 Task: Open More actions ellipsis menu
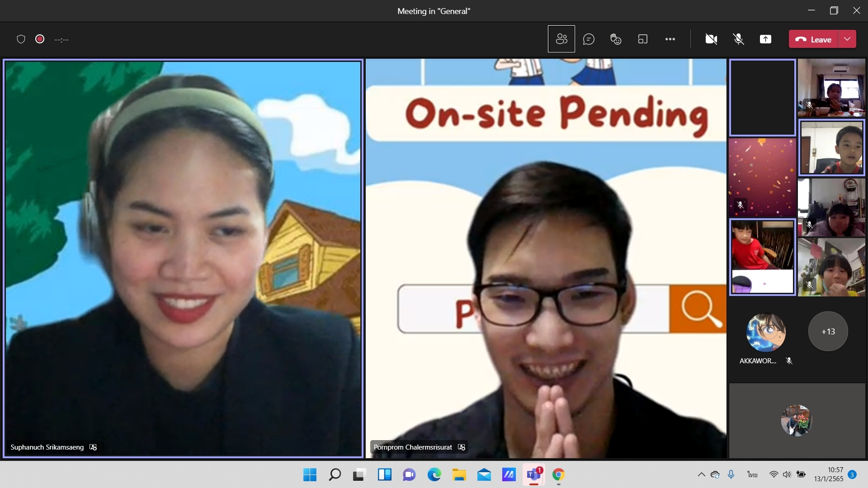[x=670, y=39]
